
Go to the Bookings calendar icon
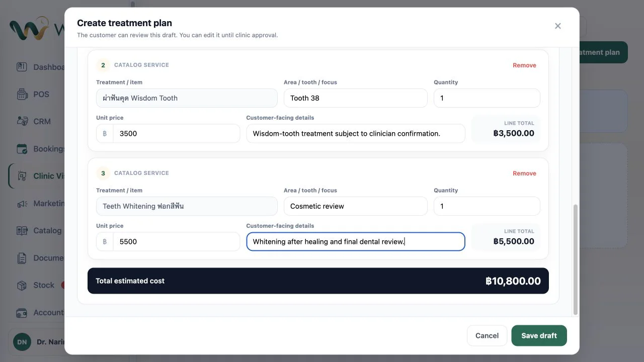click(x=22, y=149)
